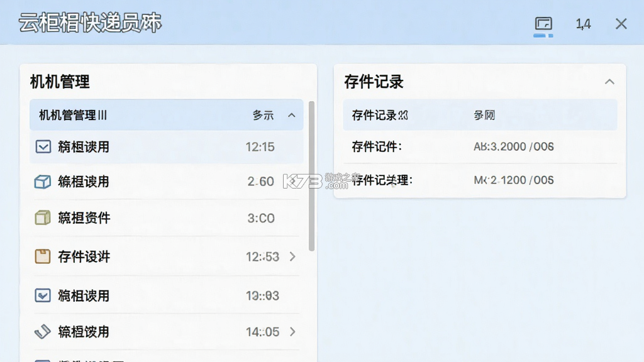Screen dimensions: 644x362
Task: Click the 机机管管理 section heading text
Action: coord(73,116)
